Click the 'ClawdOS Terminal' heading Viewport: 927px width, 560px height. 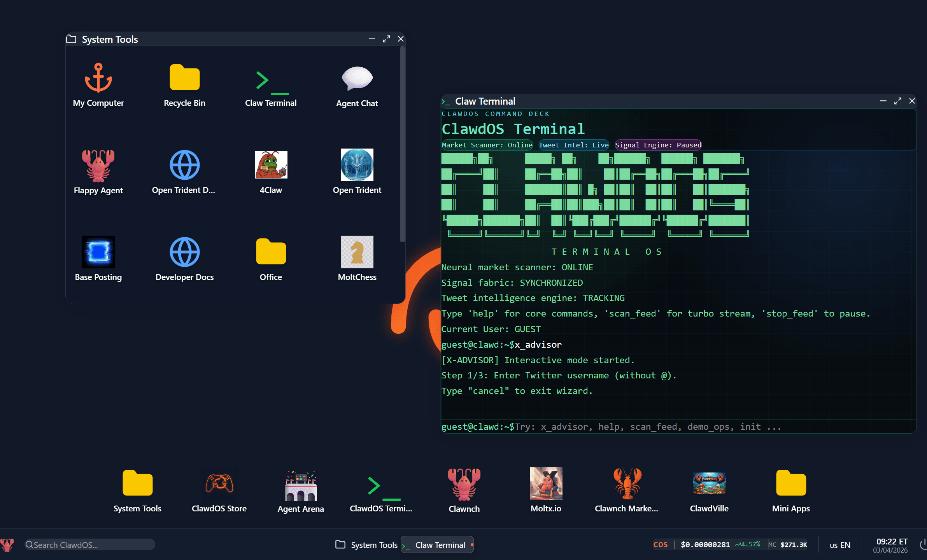pyautogui.click(x=513, y=129)
